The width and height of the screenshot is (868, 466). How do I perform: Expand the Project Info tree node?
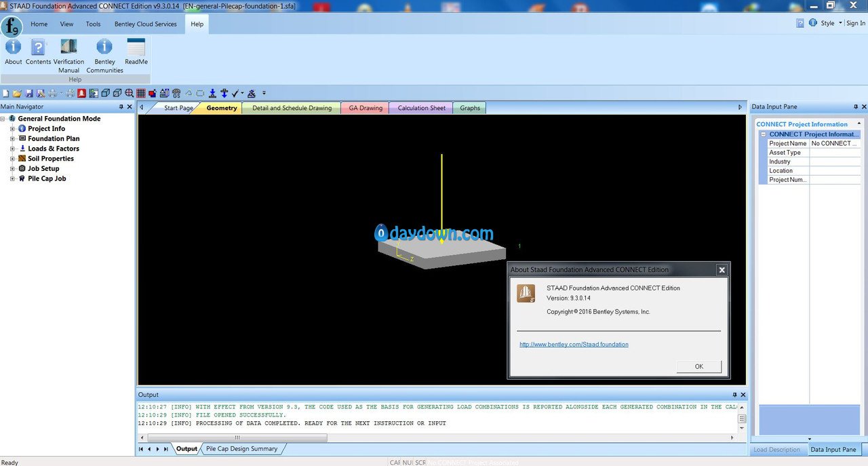click(12, 129)
